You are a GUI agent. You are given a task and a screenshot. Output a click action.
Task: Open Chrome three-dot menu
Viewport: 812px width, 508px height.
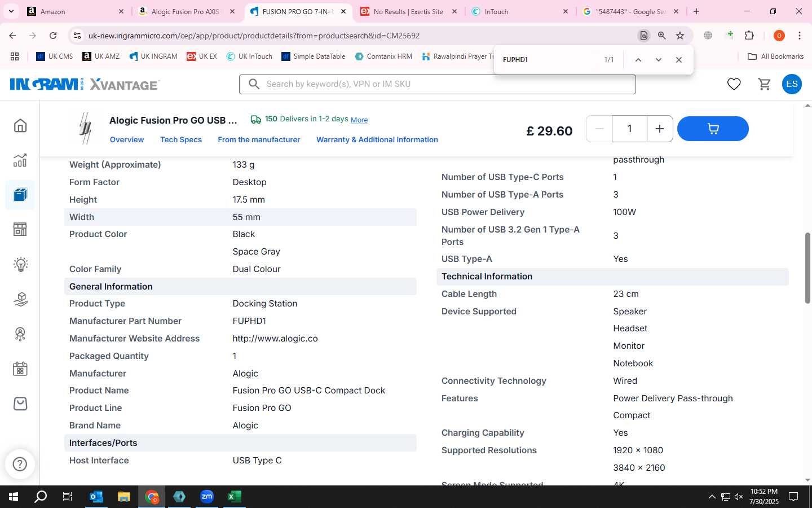tap(800, 36)
